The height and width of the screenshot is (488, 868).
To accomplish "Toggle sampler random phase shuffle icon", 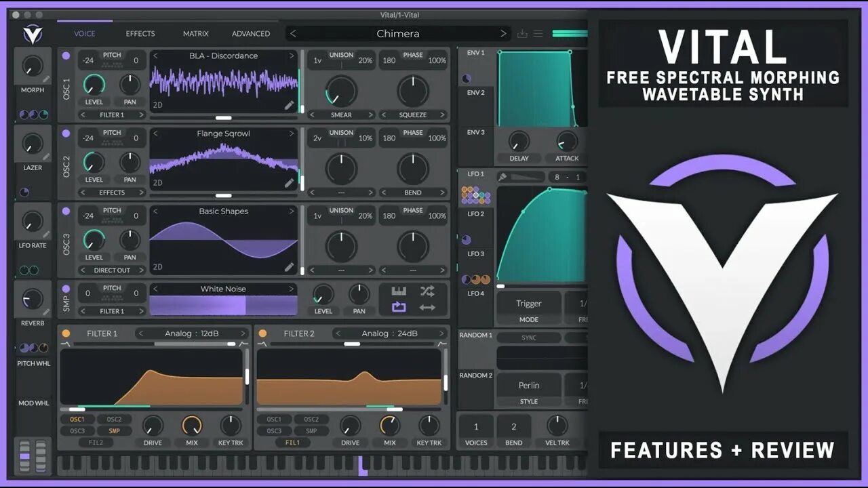I will click(x=427, y=291).
